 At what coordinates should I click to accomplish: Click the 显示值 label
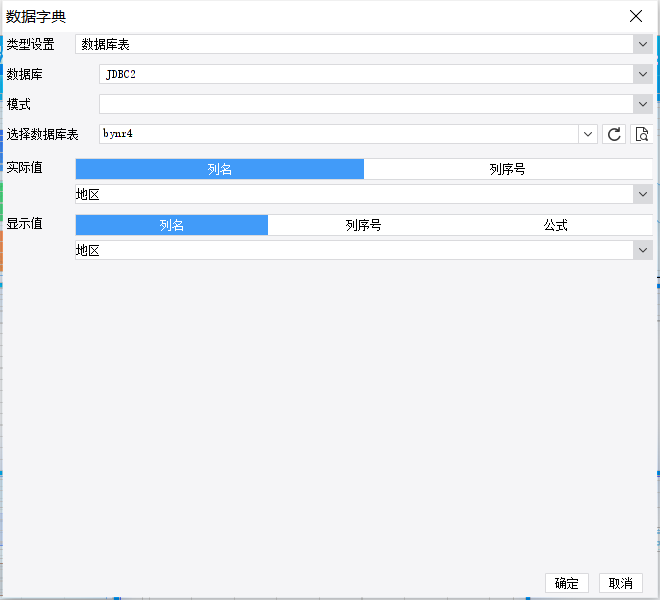point(24,223)
